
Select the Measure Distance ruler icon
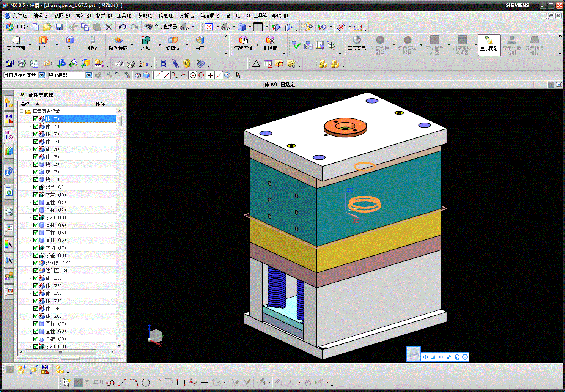(357, 27)
